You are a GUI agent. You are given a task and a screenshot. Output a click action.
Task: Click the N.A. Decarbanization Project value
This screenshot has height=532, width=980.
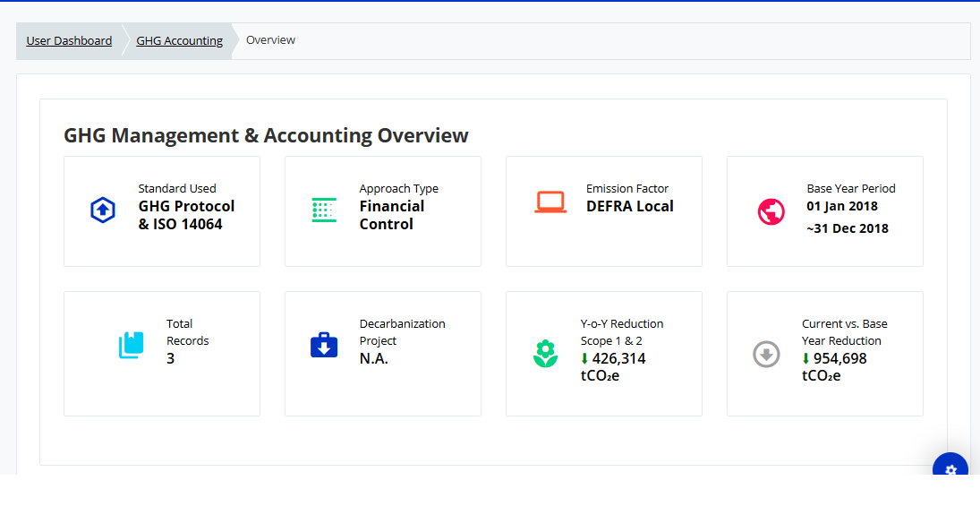(x=373, y=358)
